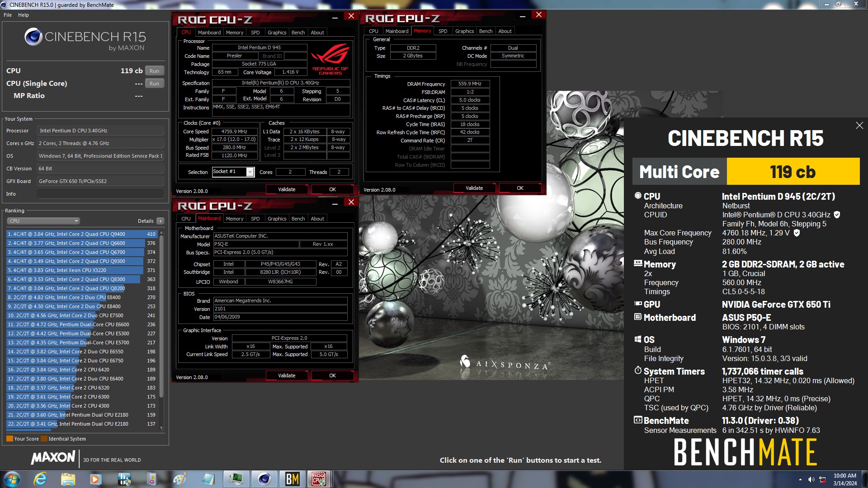Click the Republic of Gamers logo in CPU-Z
Viewport: 868px width, 488px height.
click(x=330, y=59)
